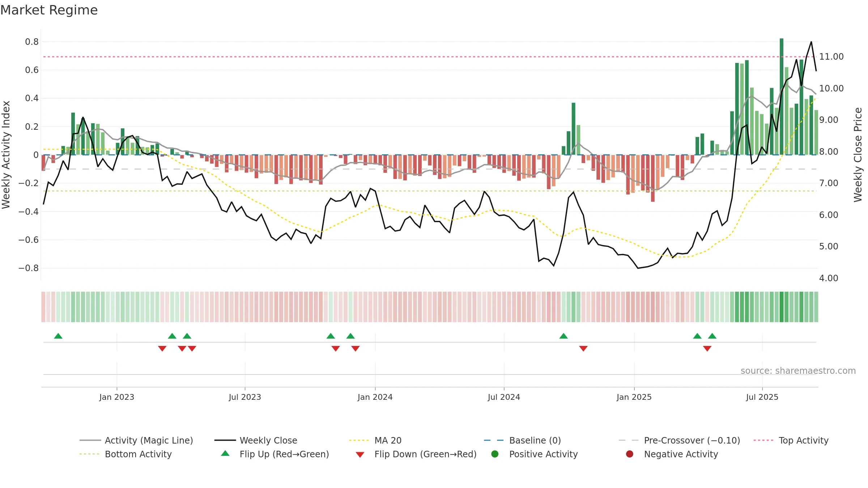Click the last flip-down red triangle in 2025

point(707,348)
